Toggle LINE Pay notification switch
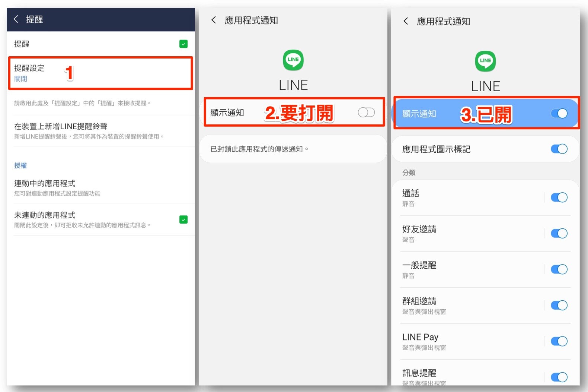Image resolution: width=588 pixels, height=392 pixels. tap(559, 341)
